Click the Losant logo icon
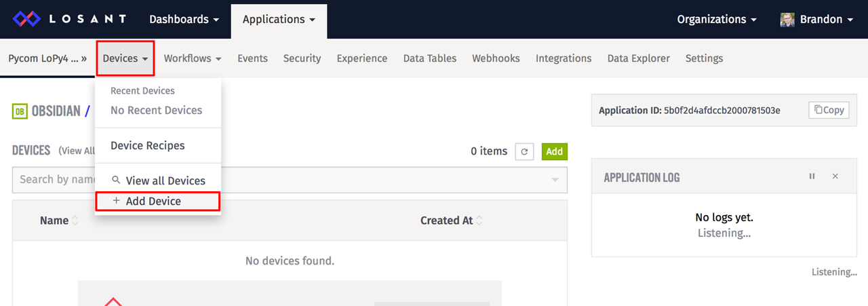The height and width of the screenshot is (306, 868). pos(26,19)
